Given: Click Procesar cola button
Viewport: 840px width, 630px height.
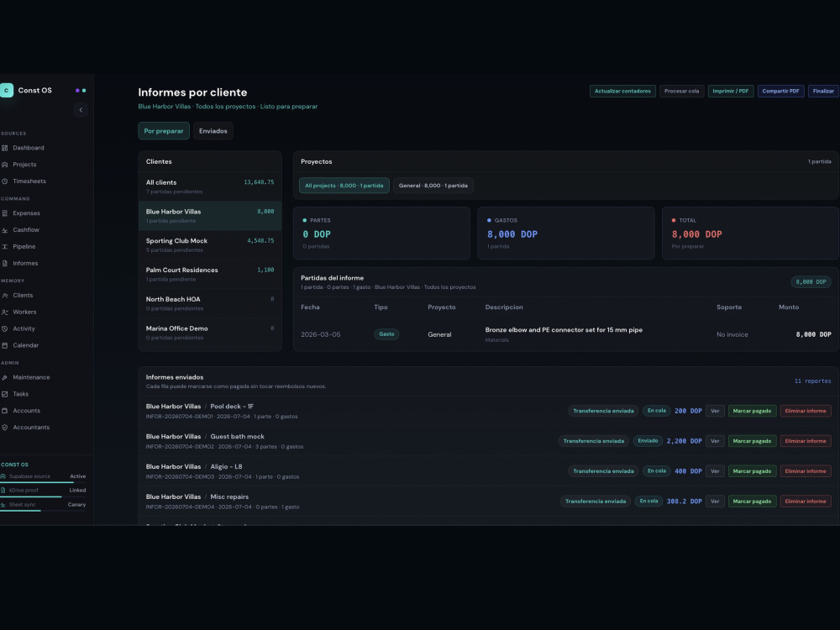Looking at the screenshot, I should (681, 91).
